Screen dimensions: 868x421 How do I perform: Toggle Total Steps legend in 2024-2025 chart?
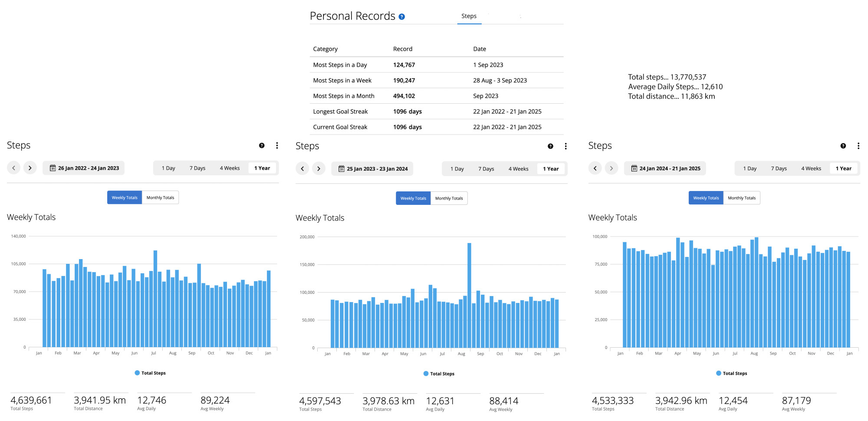(732, 373)
